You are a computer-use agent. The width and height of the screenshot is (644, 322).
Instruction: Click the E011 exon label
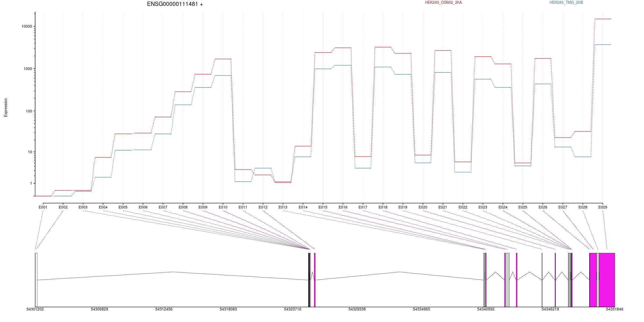[243, 207]
